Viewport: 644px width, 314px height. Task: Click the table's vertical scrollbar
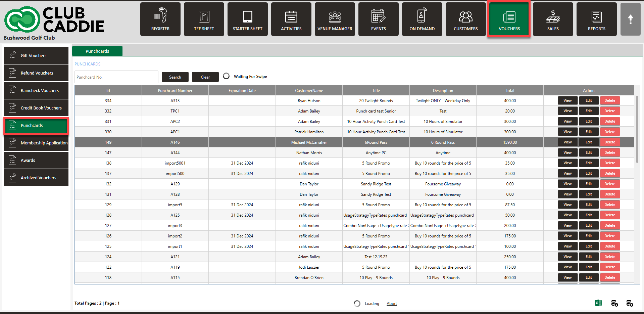(x=637, y=129)
